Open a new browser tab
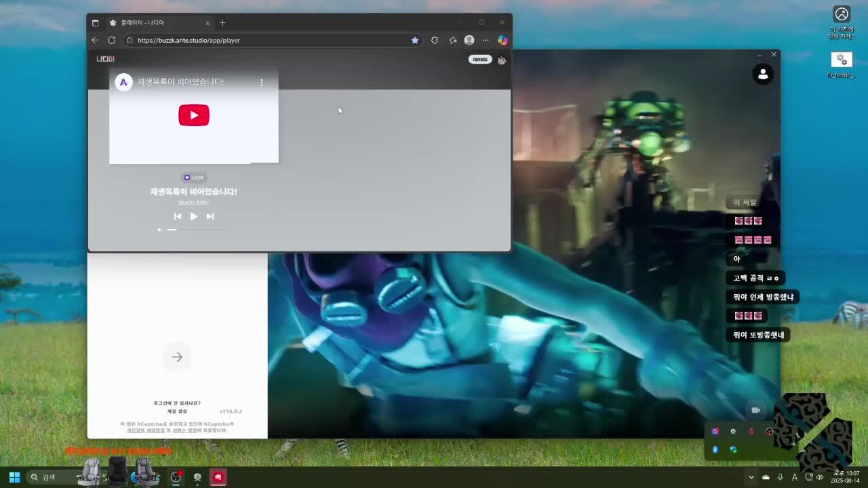This screenshot has width=868, height=488. pyautogui.click(x=222, y=22)
